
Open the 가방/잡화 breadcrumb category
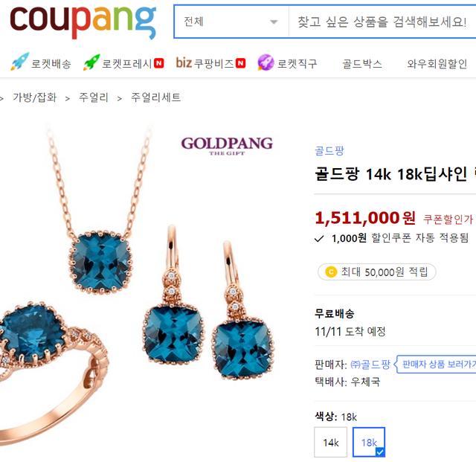[35, 97]
